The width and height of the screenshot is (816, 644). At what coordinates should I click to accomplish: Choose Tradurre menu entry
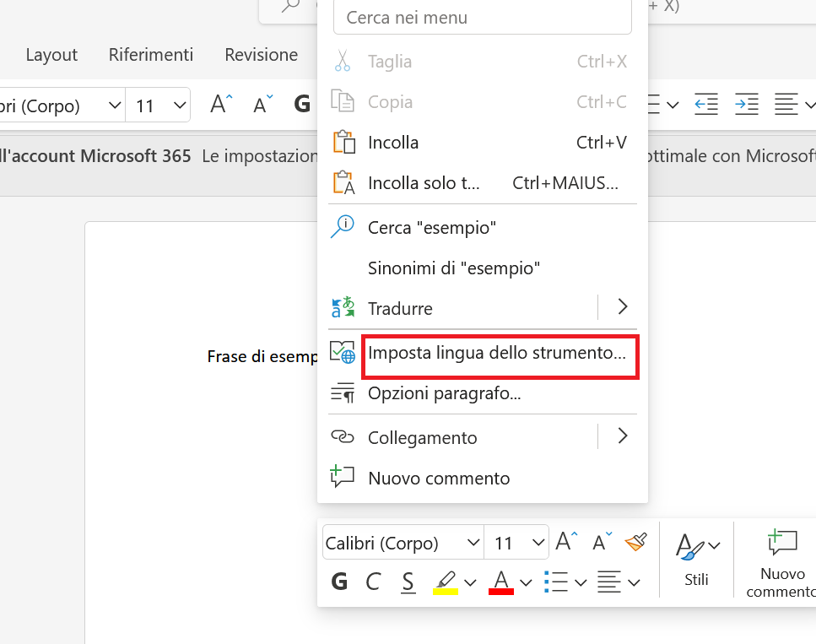click(x=463, y=308)
